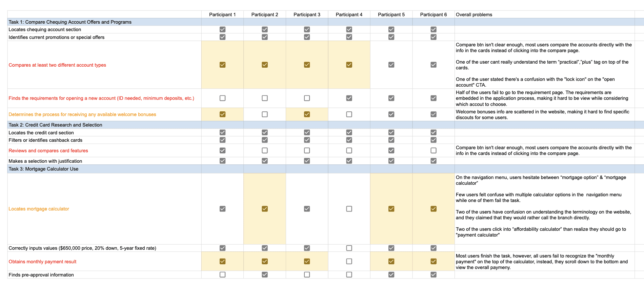This screenshot has width=644, height=289.
Task: Check Participant 4 Obtains monthly payment result
Action: pyautogui.click(x=349, y=261)
